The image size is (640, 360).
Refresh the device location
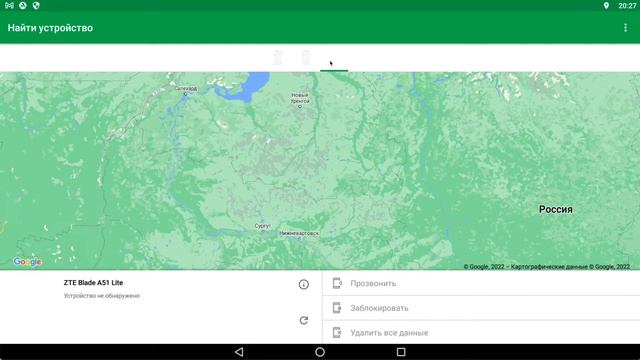[x=304, y=320]
